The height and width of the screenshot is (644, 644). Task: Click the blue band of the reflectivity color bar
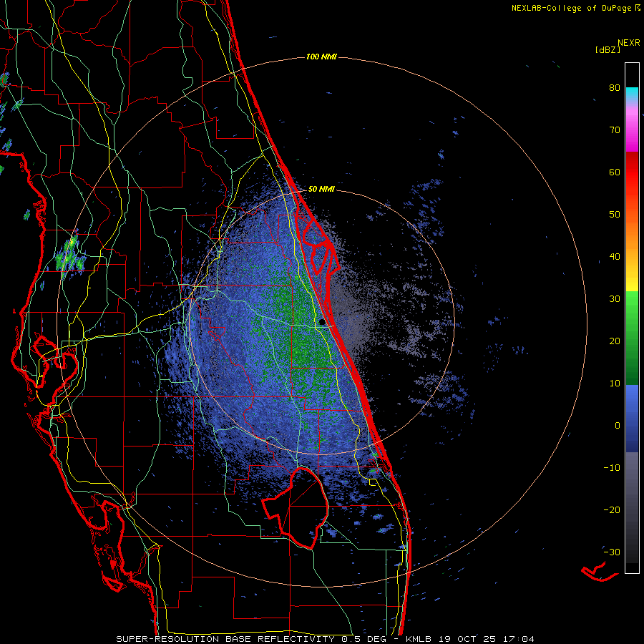tap(632, 419)
